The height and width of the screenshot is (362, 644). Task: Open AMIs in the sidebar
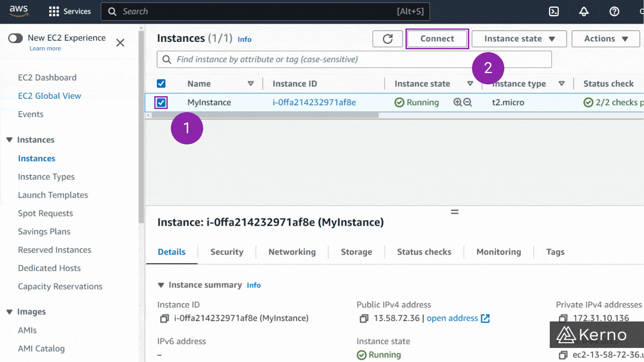[27, 330]
